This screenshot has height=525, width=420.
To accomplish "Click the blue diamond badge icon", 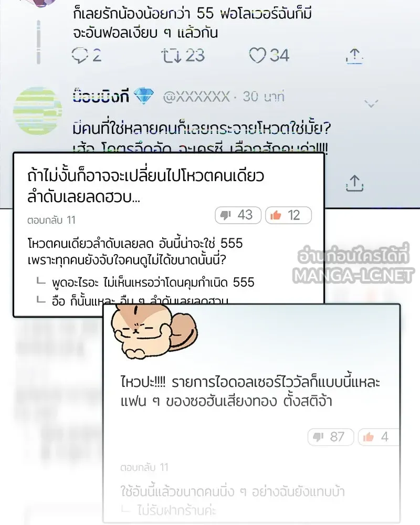I will 144,96.
